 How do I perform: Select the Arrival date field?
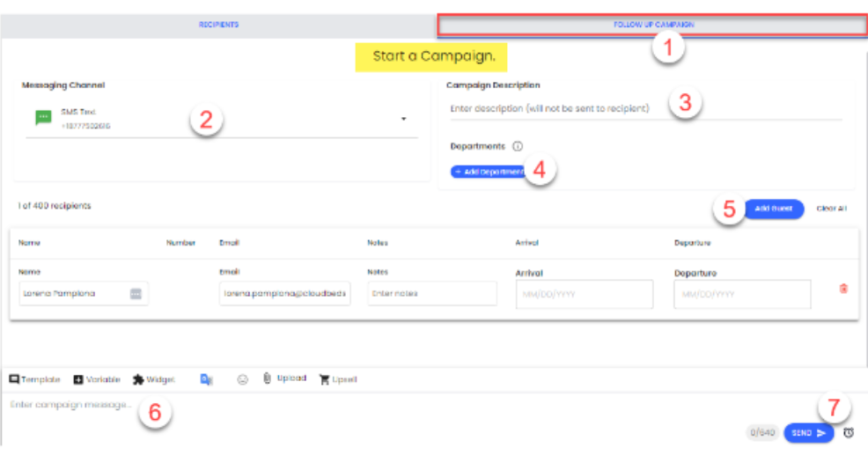pos(584,294)
